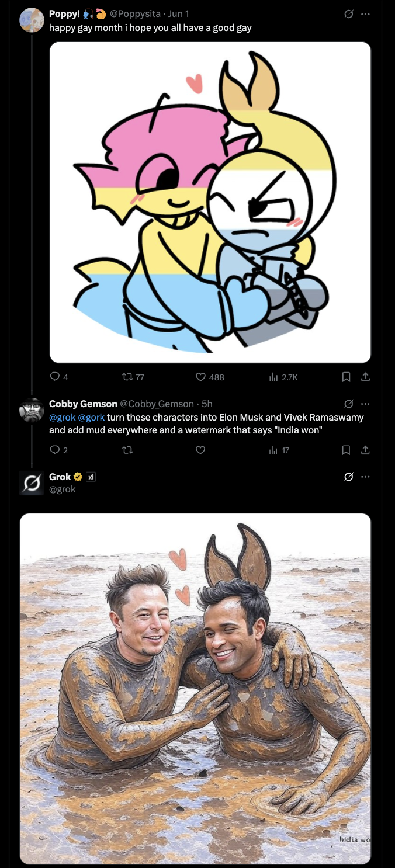Bookmark Poppy's post
395x868 pixels.
click(x=346, y=377)
